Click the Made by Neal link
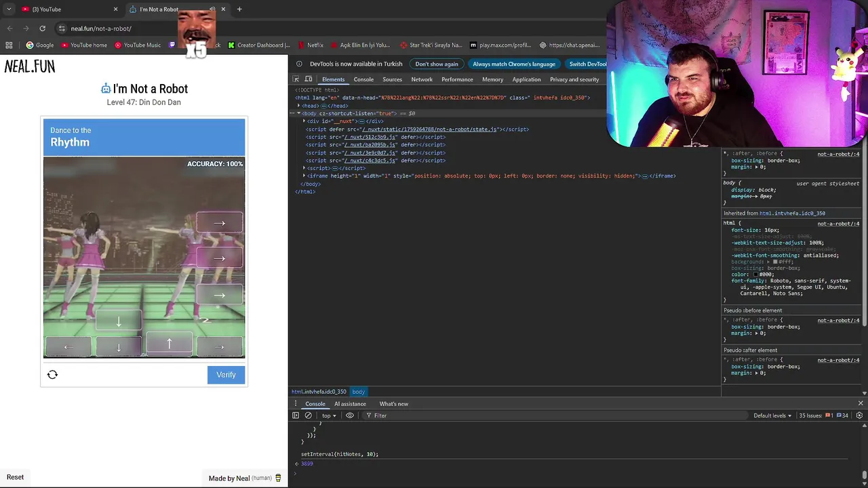This screenshot has width=868, height=488. 245,479
